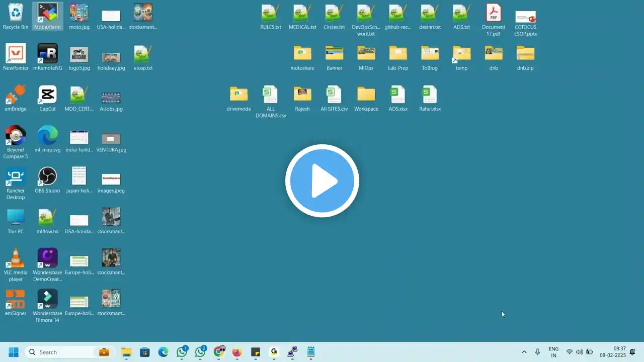
Task: Click the dnb folder
Action: pos(494,57)
